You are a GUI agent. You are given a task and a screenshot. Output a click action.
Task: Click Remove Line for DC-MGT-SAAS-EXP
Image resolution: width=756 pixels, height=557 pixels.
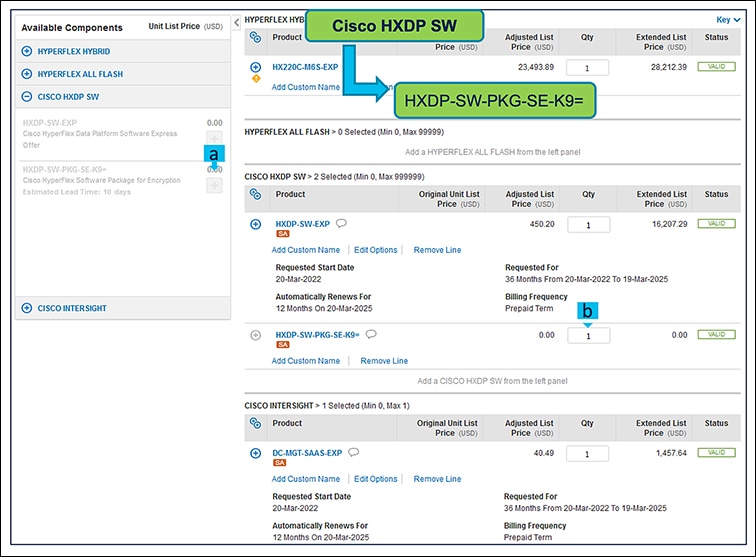pos(437,479)
